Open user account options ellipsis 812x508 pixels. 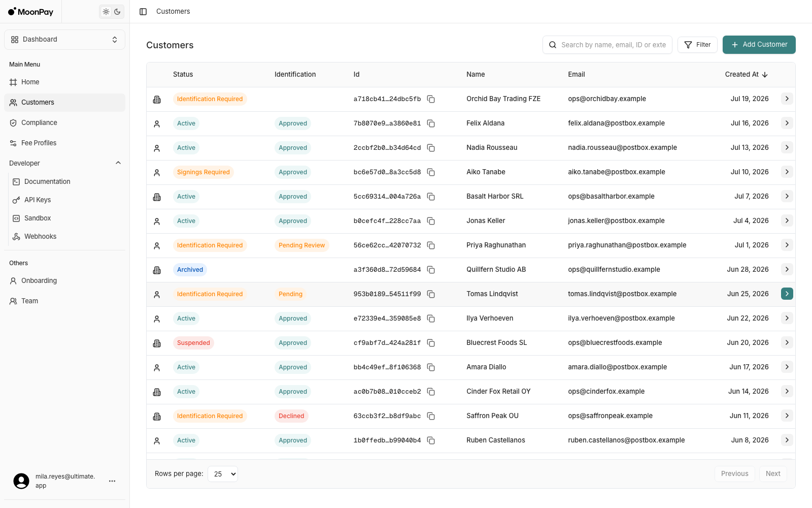[x=112, y=481]
